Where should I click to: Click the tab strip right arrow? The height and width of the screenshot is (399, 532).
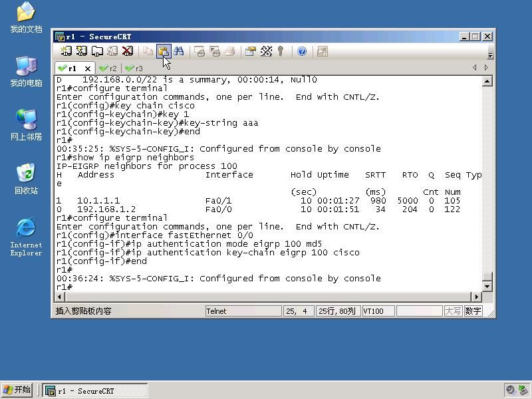point(487,68)
